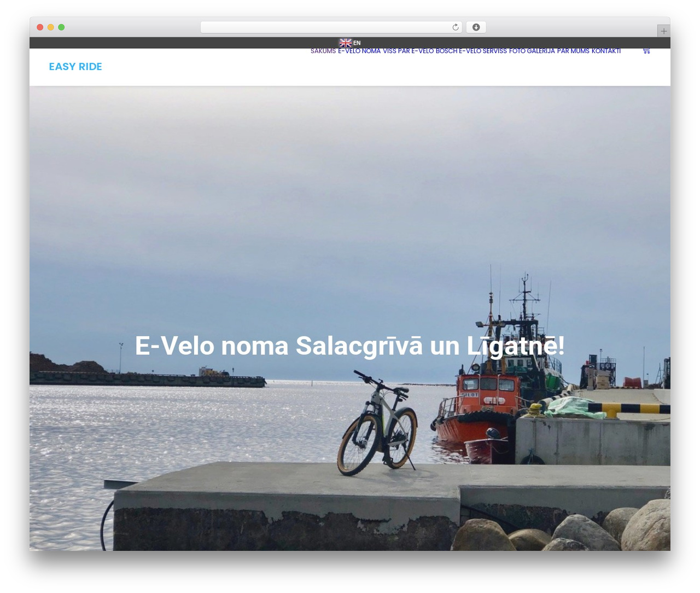Click the browser download icon
The image size is (700, 593).
476,27
